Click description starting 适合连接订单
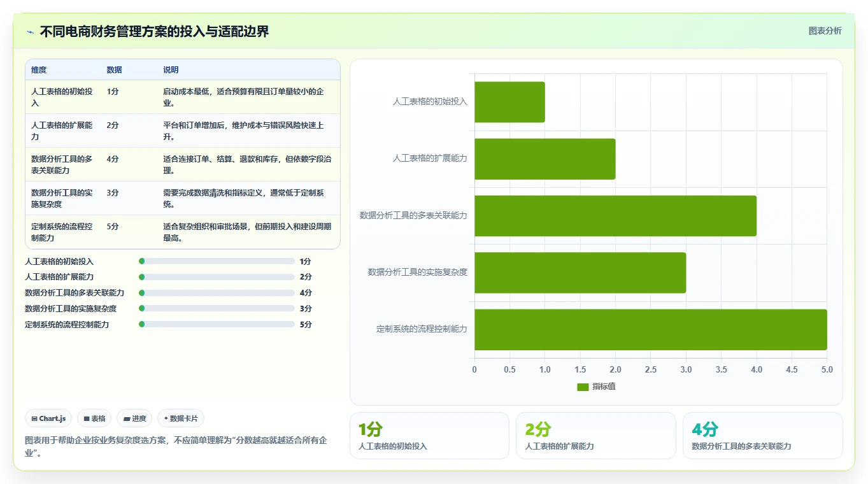868x484 pixels. point(247,165)
